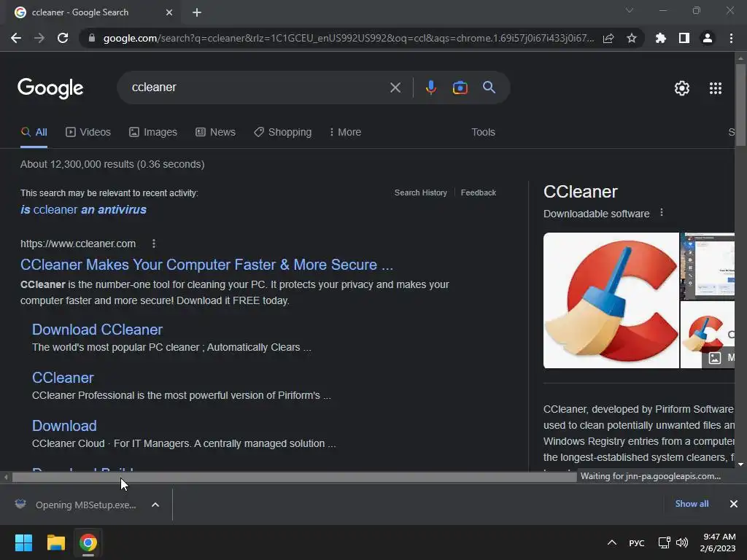
Task: Clear the search box text
Action: coord(395,87)
